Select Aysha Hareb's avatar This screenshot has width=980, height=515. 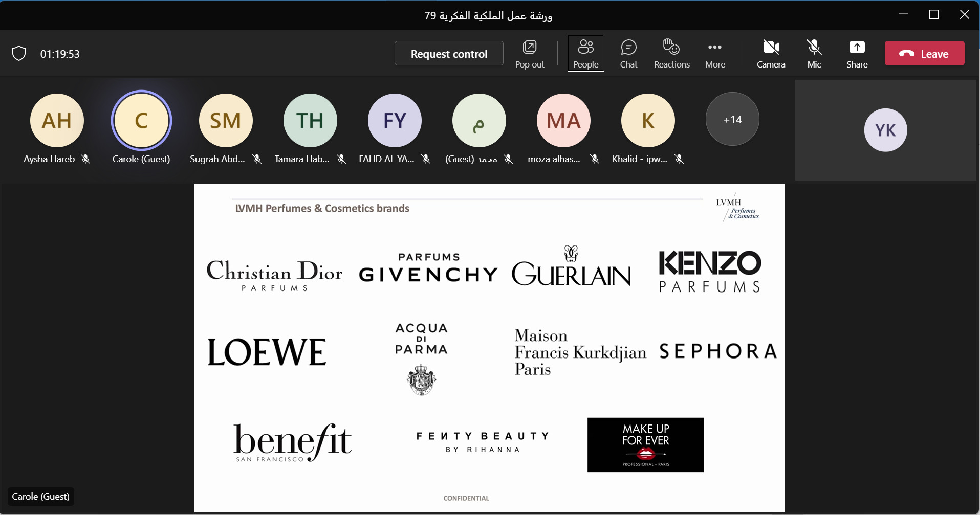57,120
